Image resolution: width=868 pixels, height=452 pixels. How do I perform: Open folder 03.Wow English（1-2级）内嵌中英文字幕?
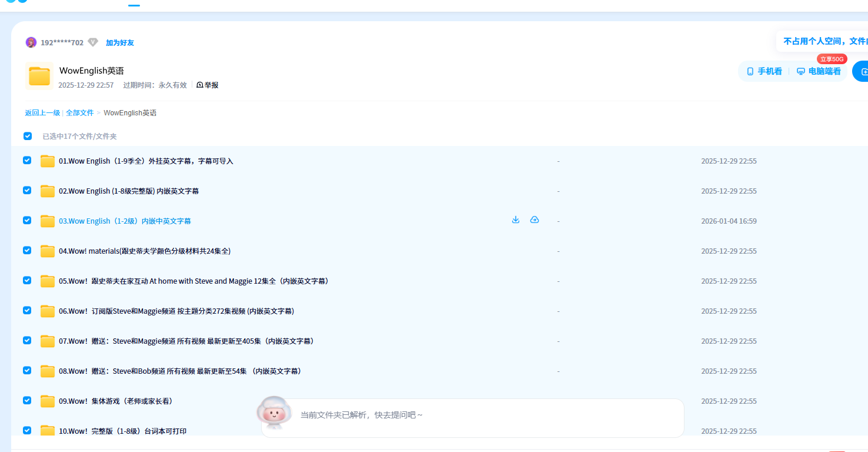125,221
